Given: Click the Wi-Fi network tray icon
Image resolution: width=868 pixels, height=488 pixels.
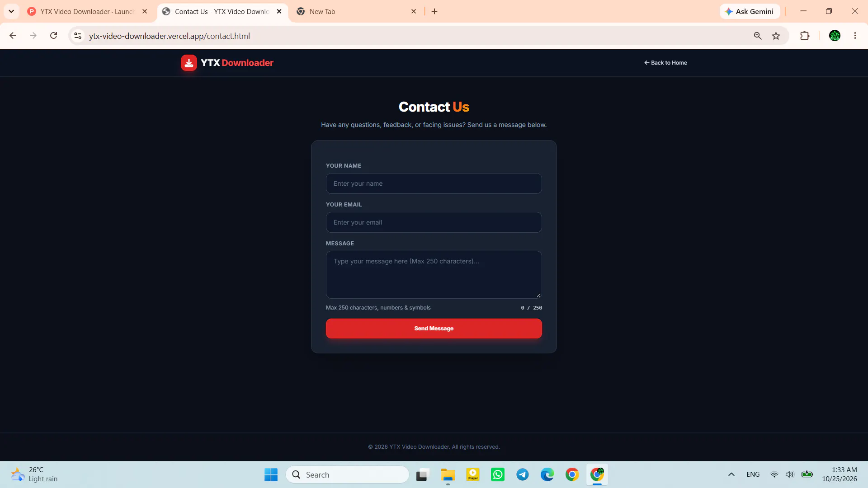Looking at the screenshot, I should click(x=774, y=474).
